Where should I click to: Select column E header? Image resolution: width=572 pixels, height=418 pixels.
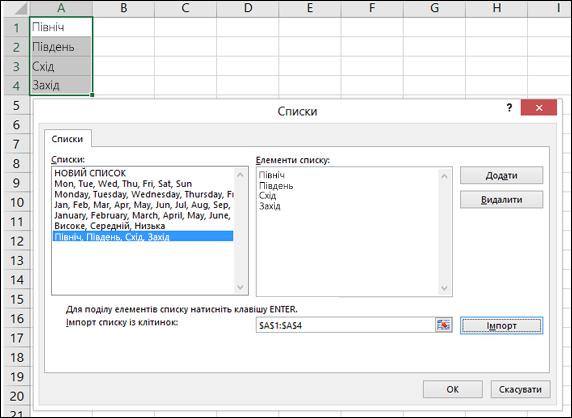coord(310,8)
